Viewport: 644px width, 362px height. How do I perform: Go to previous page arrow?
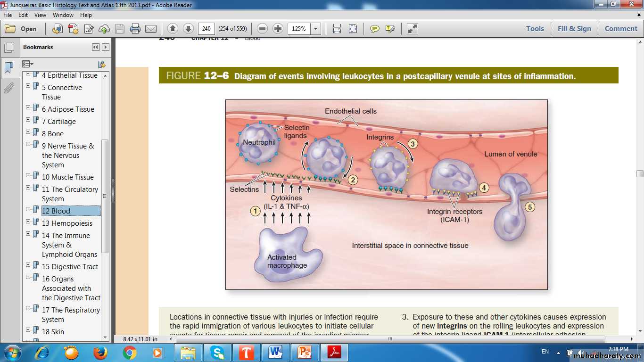[173, 29]
